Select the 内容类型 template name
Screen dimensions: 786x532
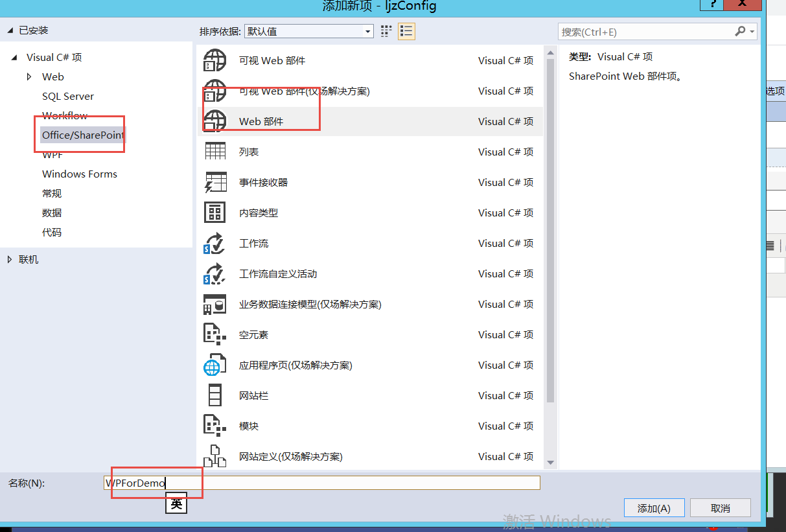[x=259, y=213]
